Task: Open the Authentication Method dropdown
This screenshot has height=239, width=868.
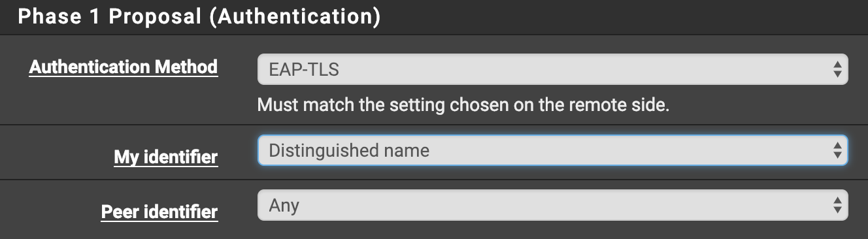Action: click(553, 69)
